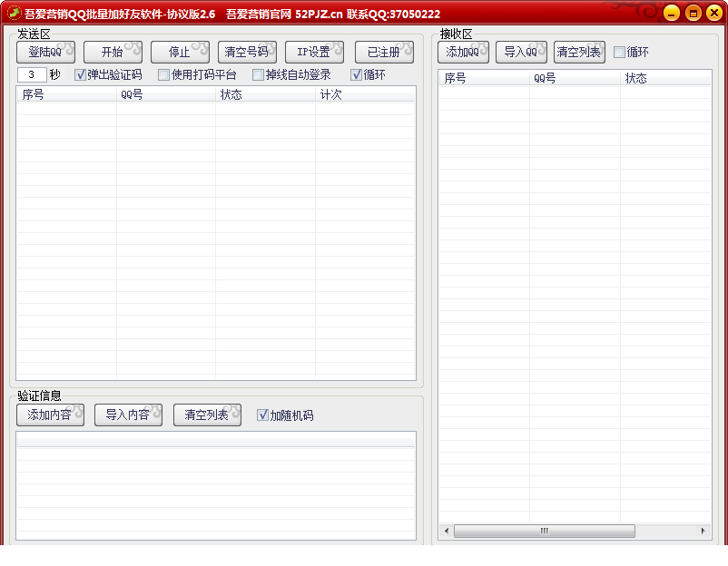The width and height of the screenshot is (728, 566).
Task: Click the 登陆QQ button
Action: click(46, 52)
